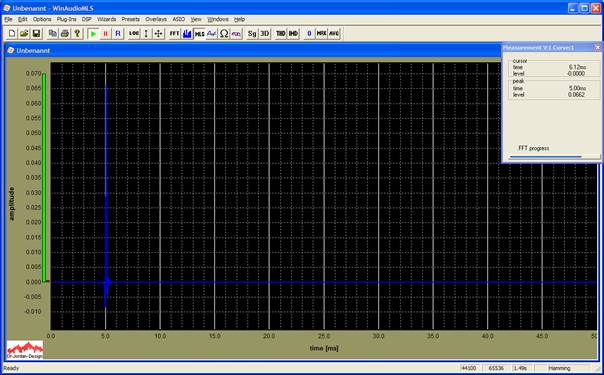The width and height of the screenshot is (604, 375).
Task: Open the DSP menu
Action: pyautogui.click(x=86, y=19)
